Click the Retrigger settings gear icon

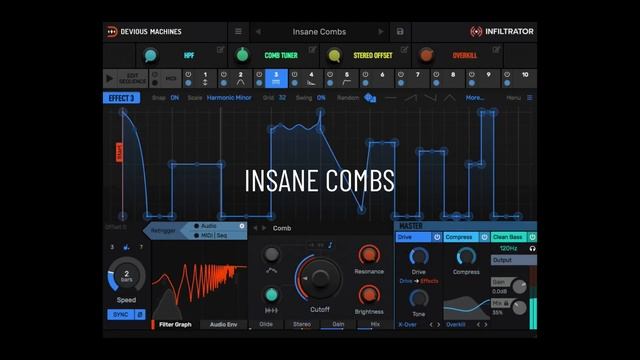(242, 226)
